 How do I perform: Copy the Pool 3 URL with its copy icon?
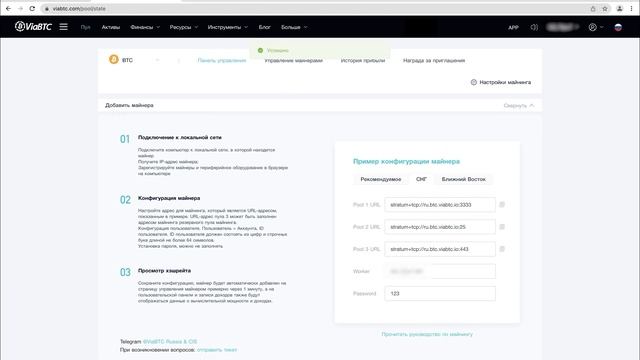tap(502, 249)
